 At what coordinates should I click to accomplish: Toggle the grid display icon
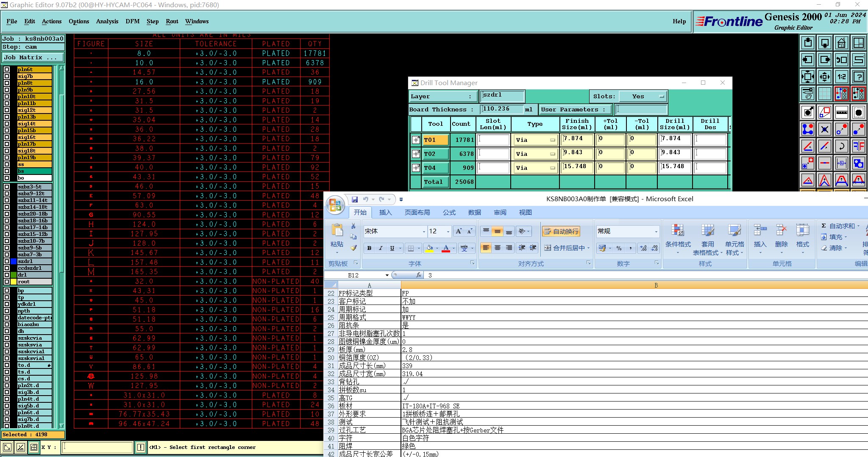point(824,94)
